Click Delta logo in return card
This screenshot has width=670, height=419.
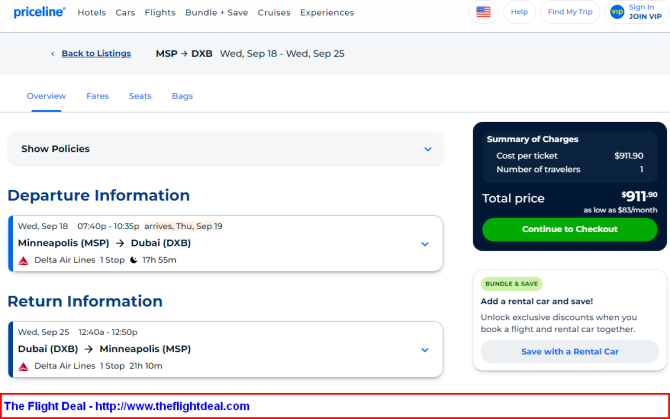(24, 366)
